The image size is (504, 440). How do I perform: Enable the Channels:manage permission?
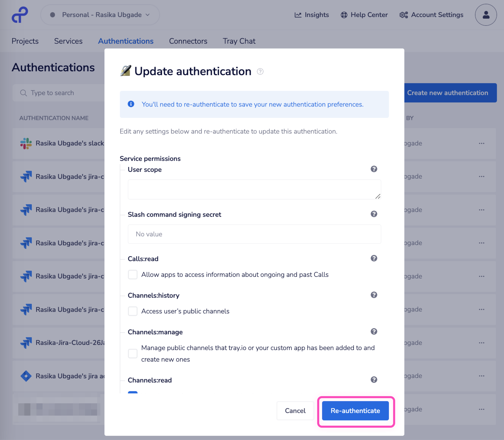tap(133, 354)
